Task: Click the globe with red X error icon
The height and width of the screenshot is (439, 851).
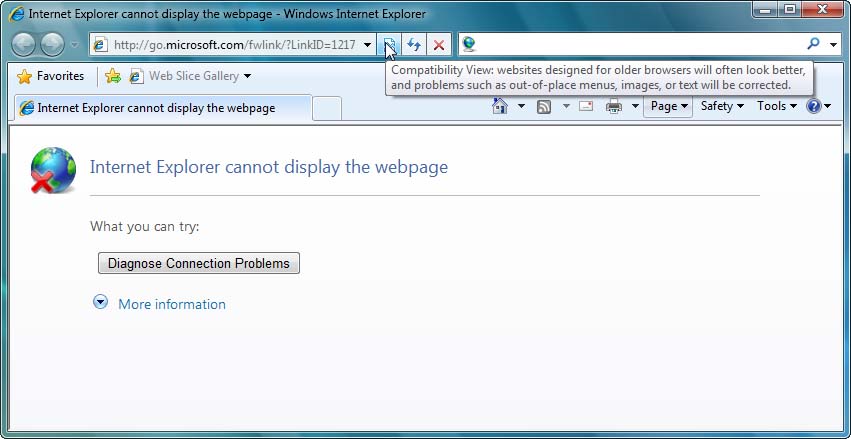Action: [53, 170]
